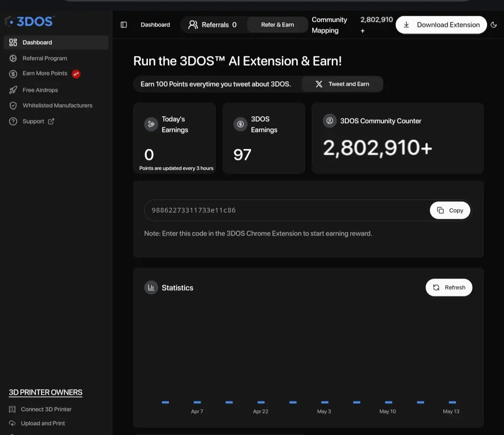Click the Free Airdrops rocket icon

click(x=13, y=90)
